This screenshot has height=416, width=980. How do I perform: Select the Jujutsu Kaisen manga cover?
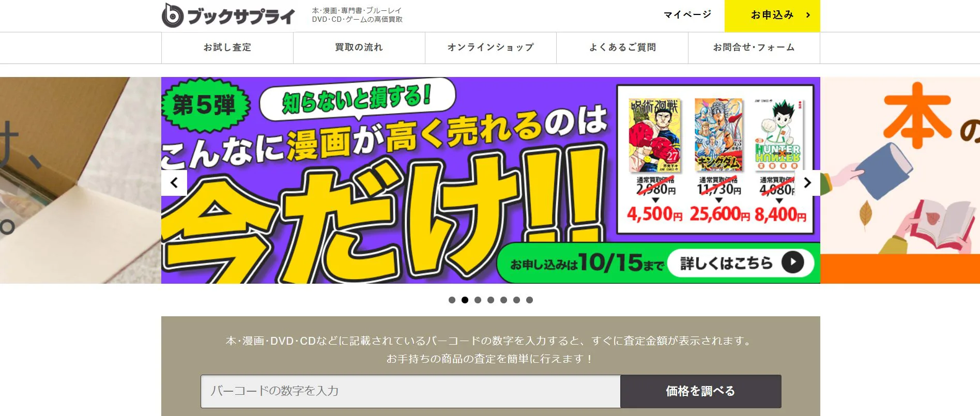point(655,135)
